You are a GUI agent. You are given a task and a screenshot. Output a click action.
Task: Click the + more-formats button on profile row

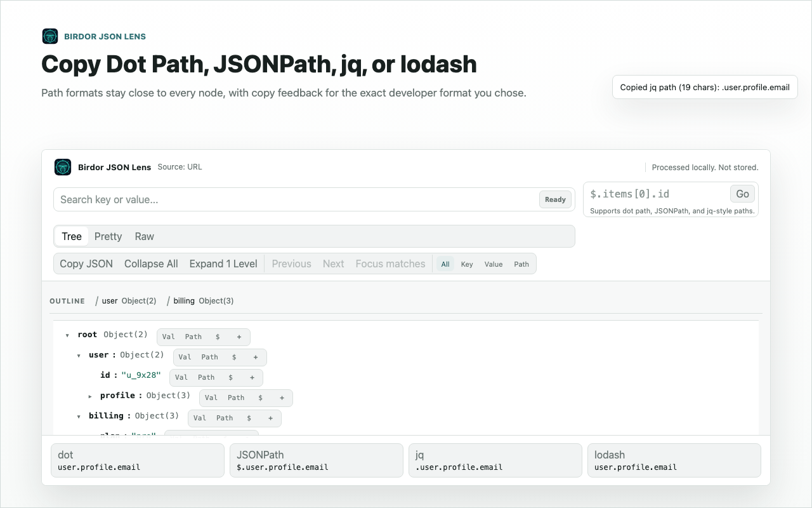coord(282,398)
